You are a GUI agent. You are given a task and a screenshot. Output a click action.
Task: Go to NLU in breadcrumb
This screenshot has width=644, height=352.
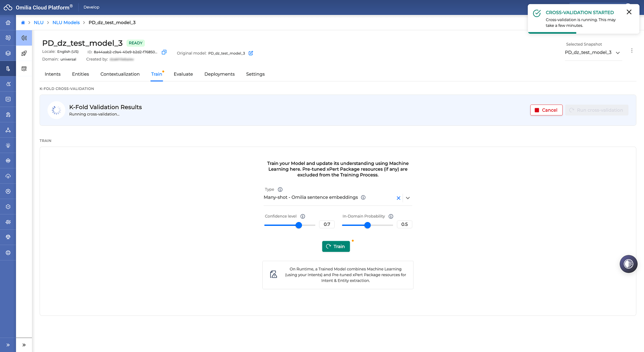[39, 23]
